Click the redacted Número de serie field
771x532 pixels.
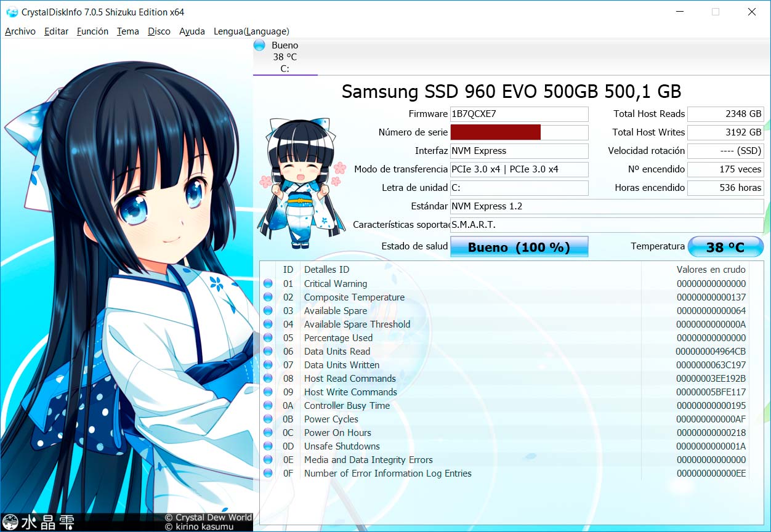(x=519, y=132)
